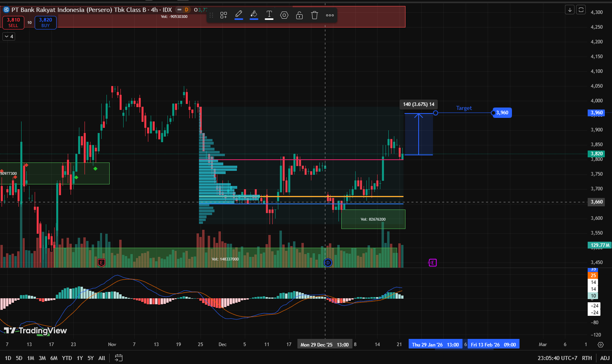The width and height of the screenshot is (612, 364).
Task: Select the 1Y time range
Action: point(80,358)
